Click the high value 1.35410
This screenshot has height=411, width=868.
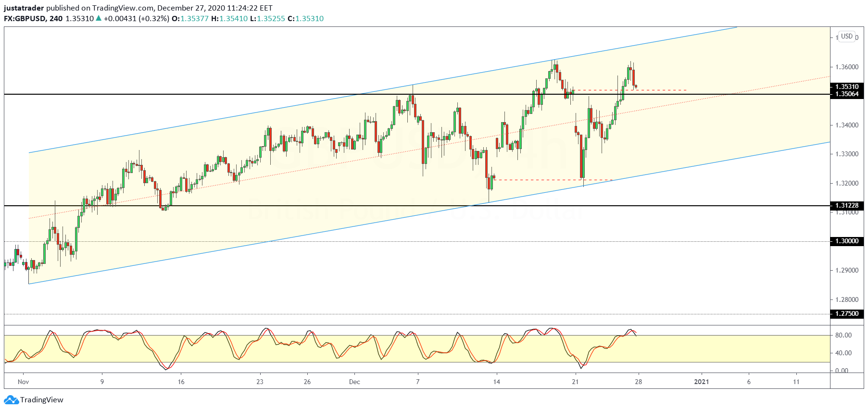tap(233, 19)
